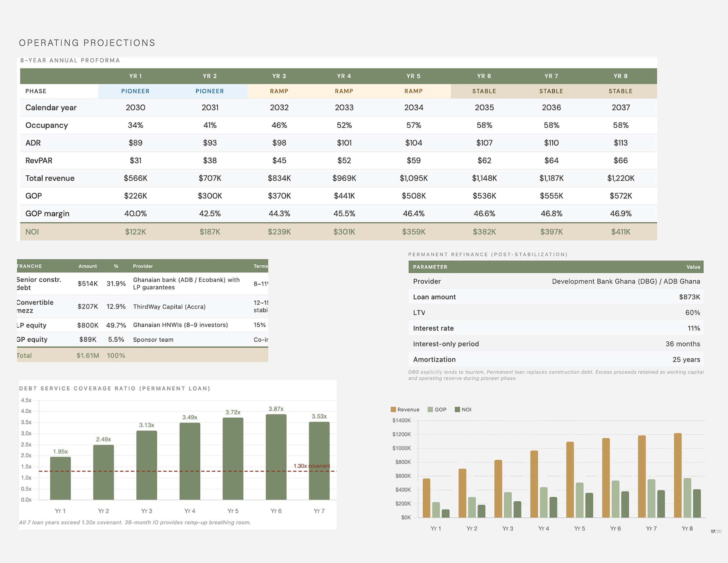Click LTV value 60%
The width and height of the screenshot is (728, 563).
(x=693, y=313)
